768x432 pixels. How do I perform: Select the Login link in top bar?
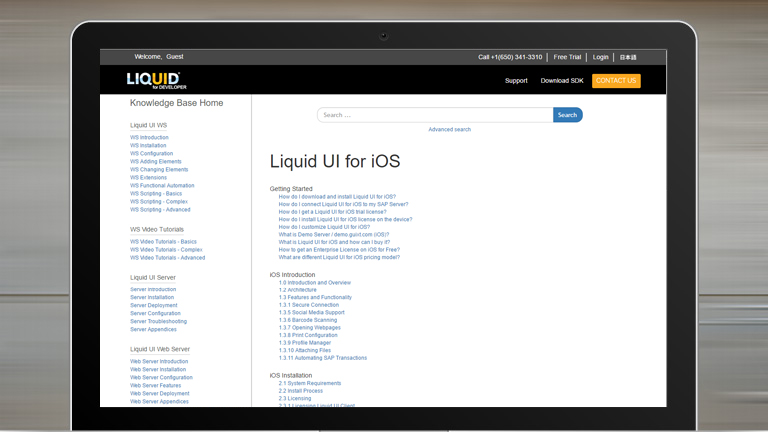coord(600,57)
